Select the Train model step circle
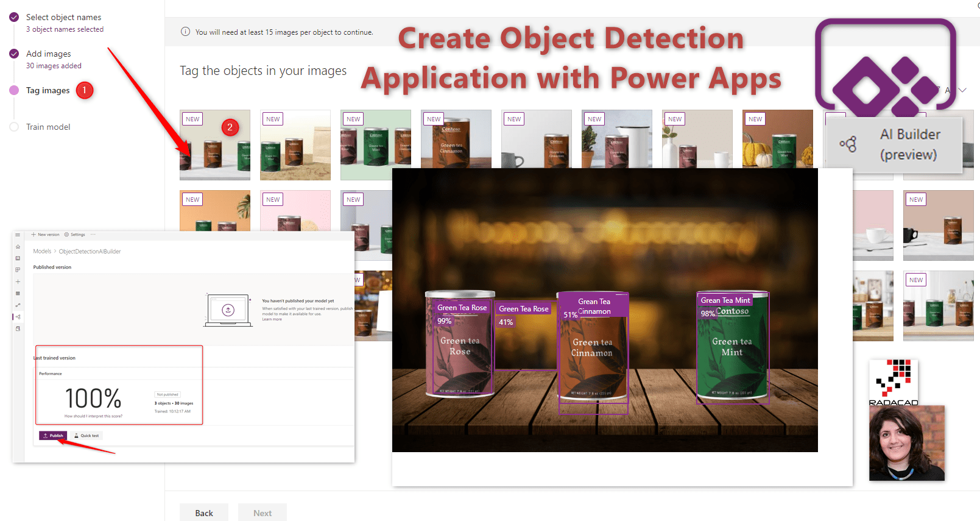Screen dimensions: 980x521 14,127
